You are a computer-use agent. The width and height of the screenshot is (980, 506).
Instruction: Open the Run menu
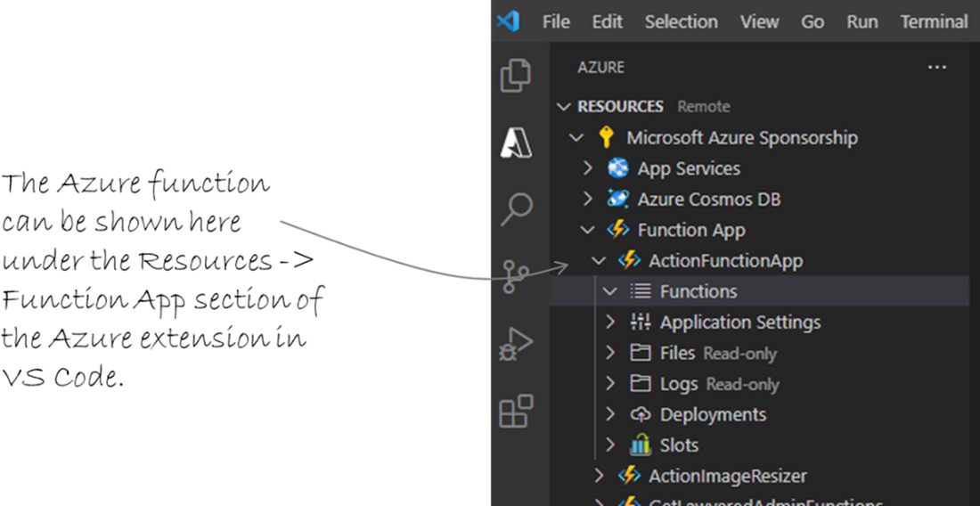862,22
